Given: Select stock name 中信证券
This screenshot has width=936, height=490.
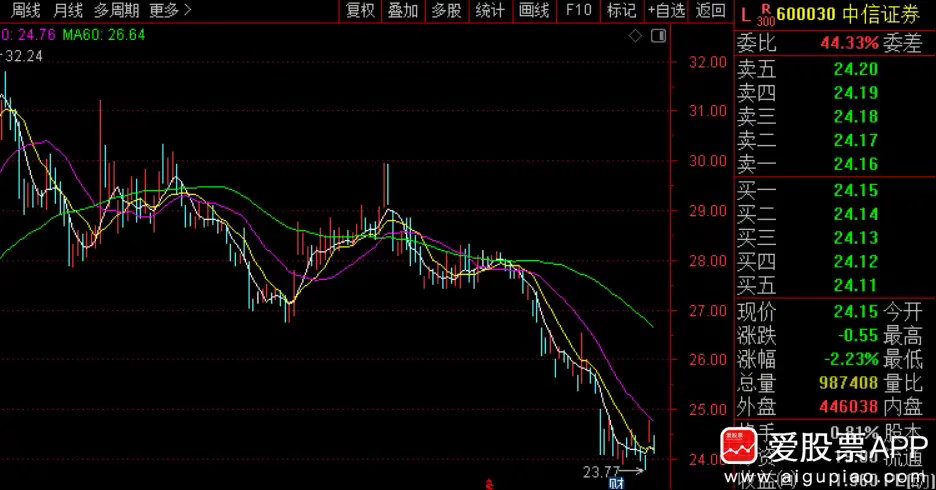Looking at the screenshot, I should coord(882,14).
